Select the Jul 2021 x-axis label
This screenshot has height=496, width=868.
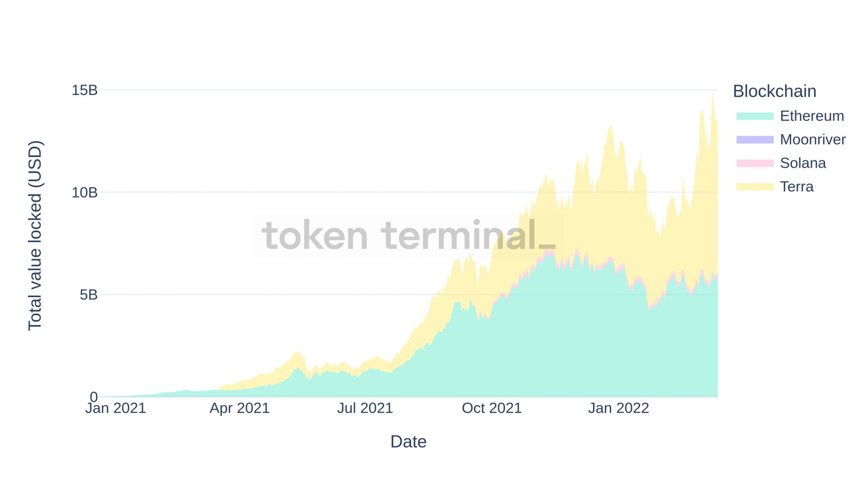point(365,408)
